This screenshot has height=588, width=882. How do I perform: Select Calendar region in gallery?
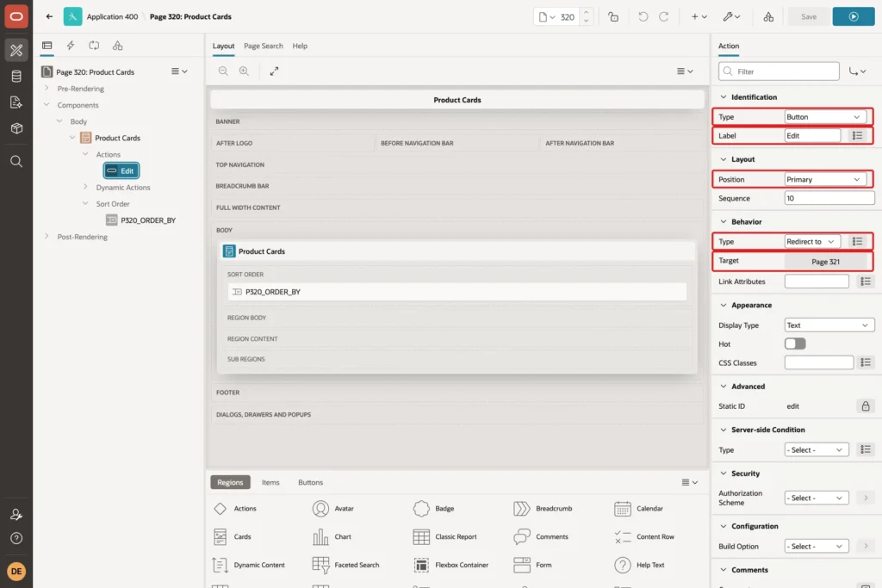point(638,508)
